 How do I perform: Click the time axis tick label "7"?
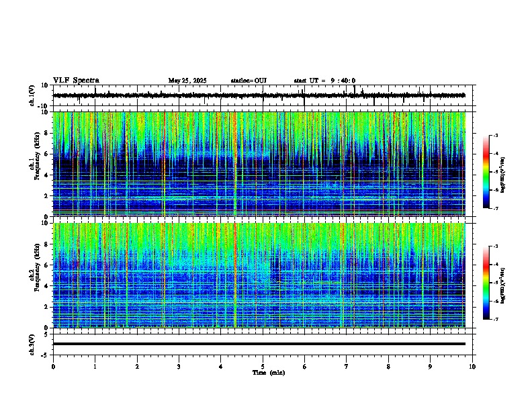click(347, 367)
